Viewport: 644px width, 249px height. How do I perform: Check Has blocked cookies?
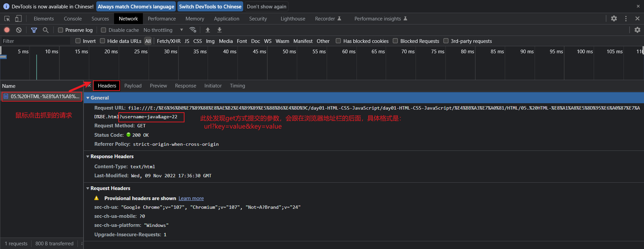click(338, 41)
